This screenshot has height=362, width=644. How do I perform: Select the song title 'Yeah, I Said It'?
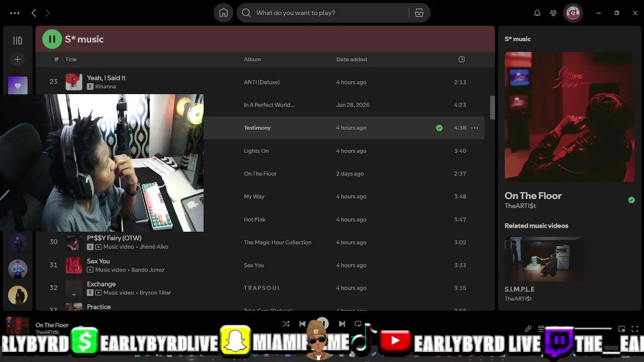[x=106, y=78]
